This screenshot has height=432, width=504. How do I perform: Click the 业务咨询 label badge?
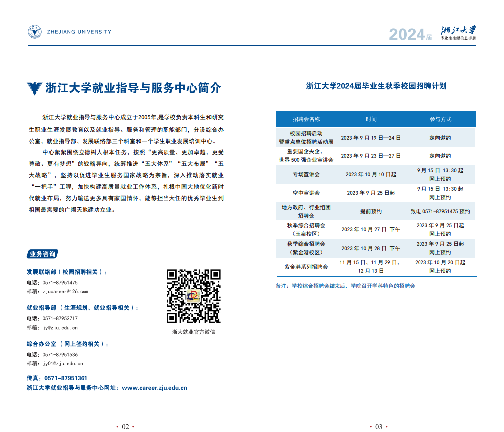coord(42,254)
